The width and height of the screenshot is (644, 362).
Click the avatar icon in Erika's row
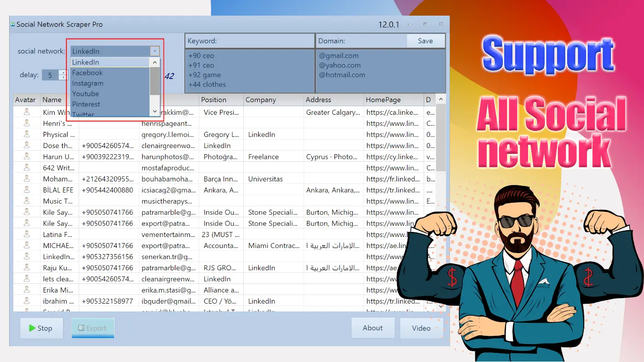tap(27, 290)
